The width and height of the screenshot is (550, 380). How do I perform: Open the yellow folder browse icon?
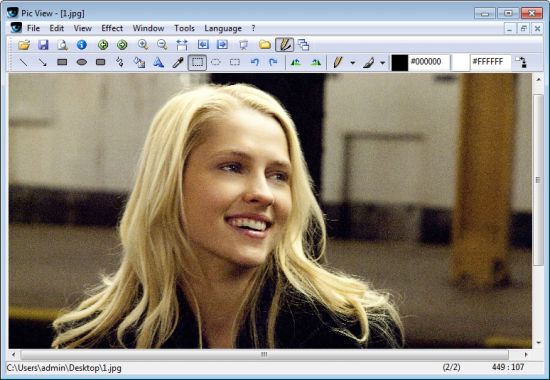click(x=265, y=45)
